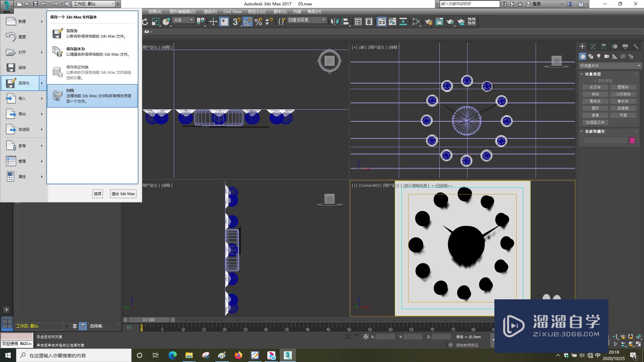This screenshot has height=362, width=644.
Task: Click the Reset (重置) menu entry
Action: coord(23,37)
